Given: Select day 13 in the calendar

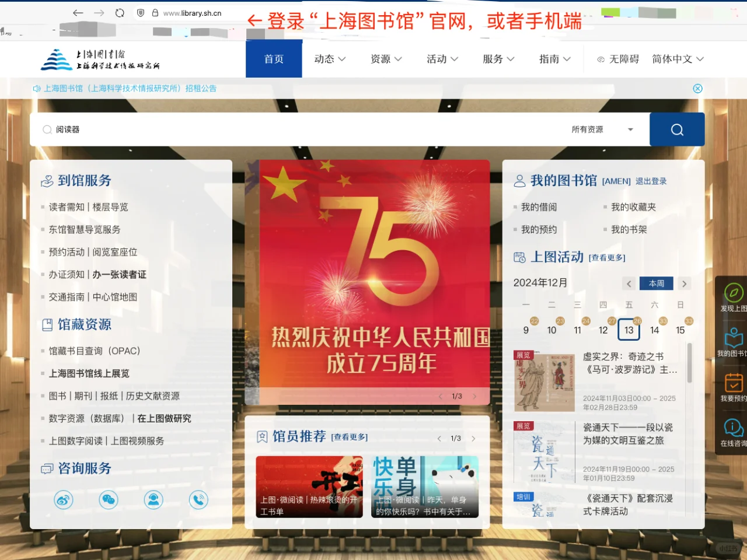Looking at the screenshot, I should (629, 330).
